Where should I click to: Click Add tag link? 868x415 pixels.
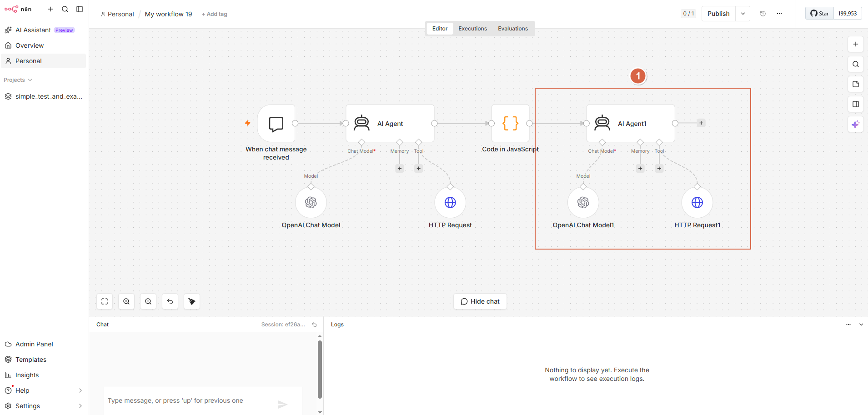(x=215, y=14)
